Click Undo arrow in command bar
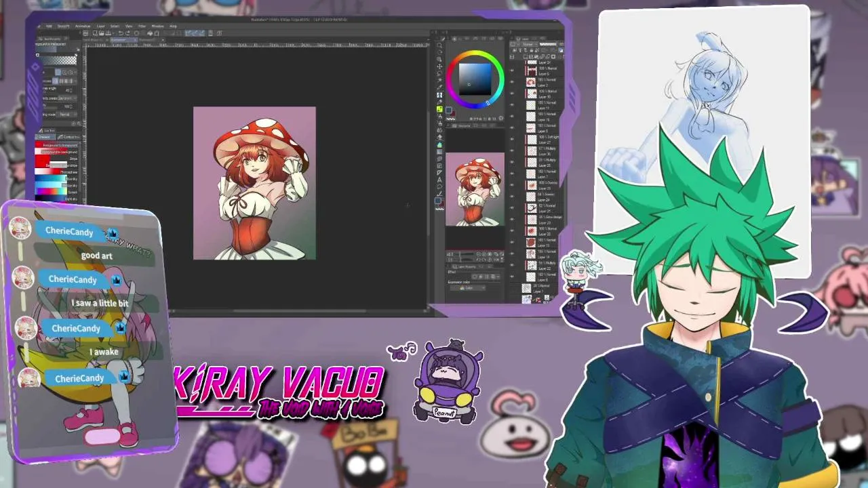 (x=121, y=33)
